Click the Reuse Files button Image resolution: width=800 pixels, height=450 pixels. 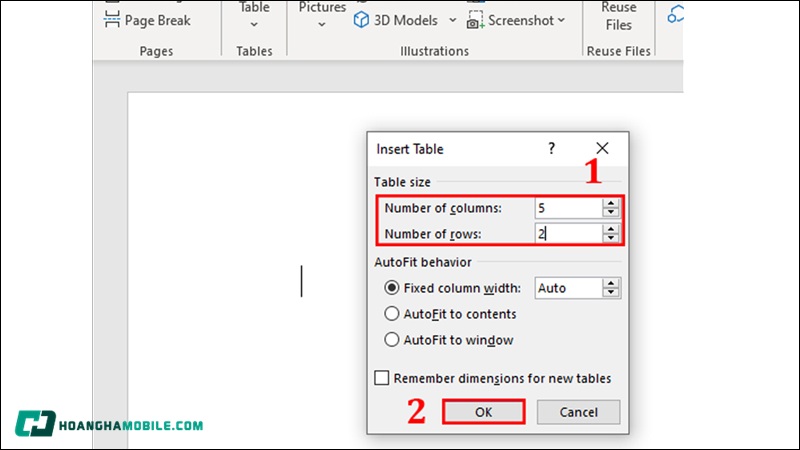pyautogui.click(x=618, y=17)
